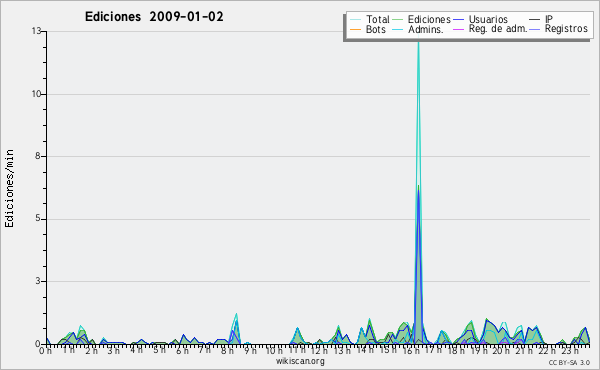600x370 pixels.
Task: Click the x-axis label '11 h'
Action: click(297, 351)
